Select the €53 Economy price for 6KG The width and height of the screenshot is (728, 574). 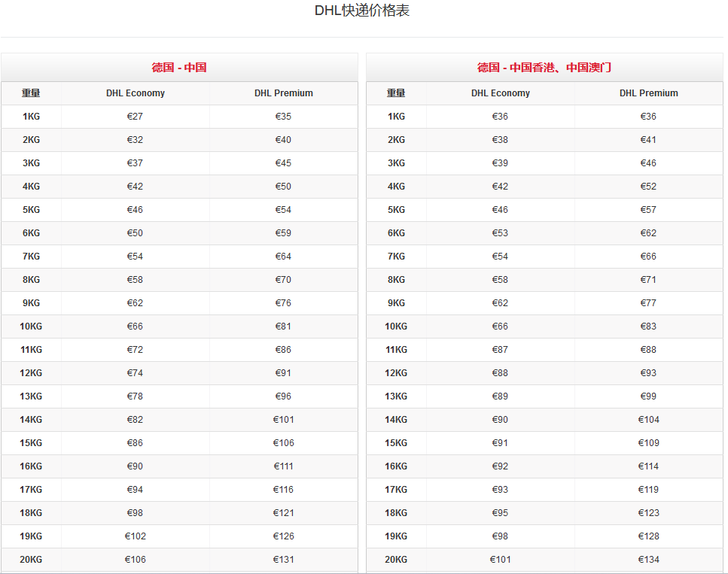[x=500, y=233]
